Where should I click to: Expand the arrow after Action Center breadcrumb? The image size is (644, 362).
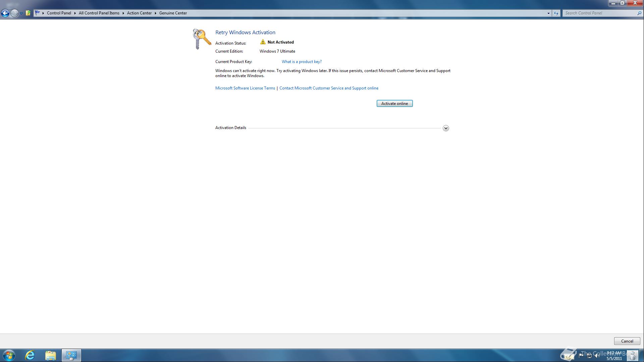[156, 13]
